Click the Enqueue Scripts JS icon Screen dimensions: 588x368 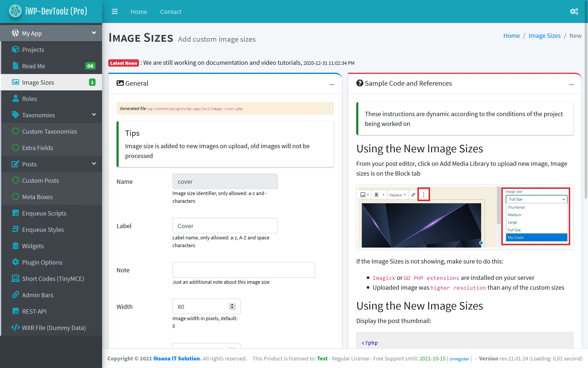(15, 213)
